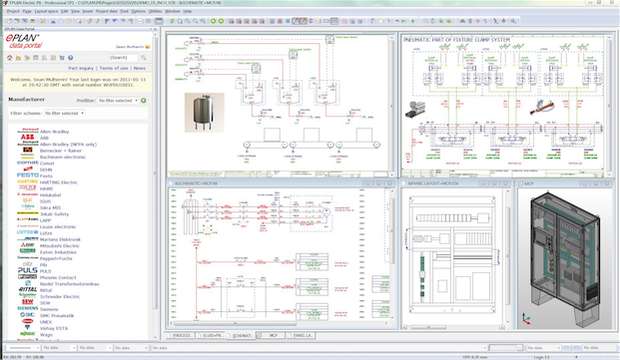This screenshot has width=620, height=360.
Task: Click the data portal search input field
Action: 123,58
